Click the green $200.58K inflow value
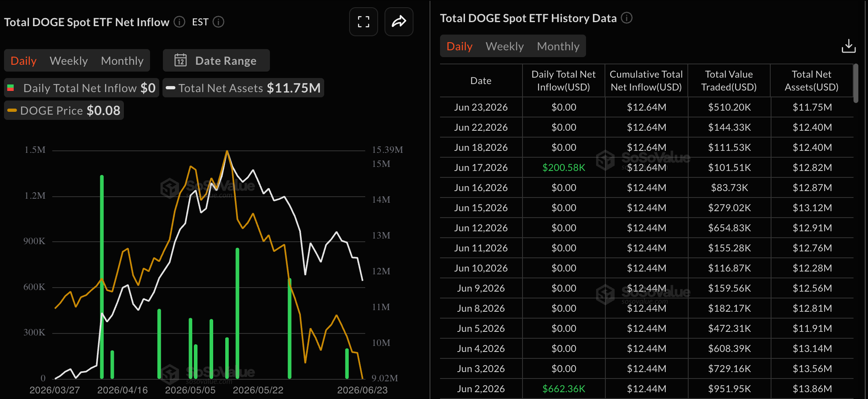 click(x=564, y=167)
